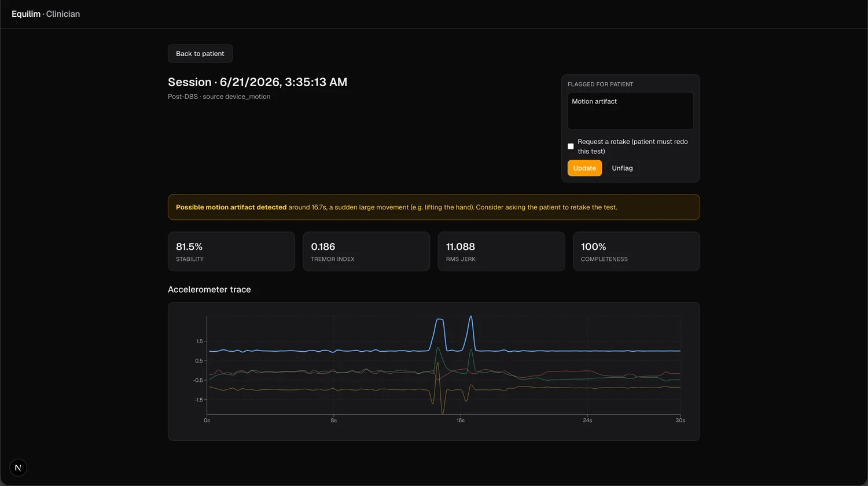The width and height of the screenshot is (868, 486).
Task: Click the Next.js dev tools icon
Action: [18, 467]
